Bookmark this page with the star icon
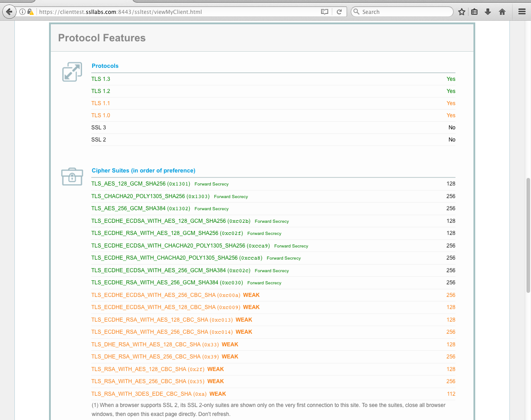This screenshot has width=531, height=420. point(462,12)
